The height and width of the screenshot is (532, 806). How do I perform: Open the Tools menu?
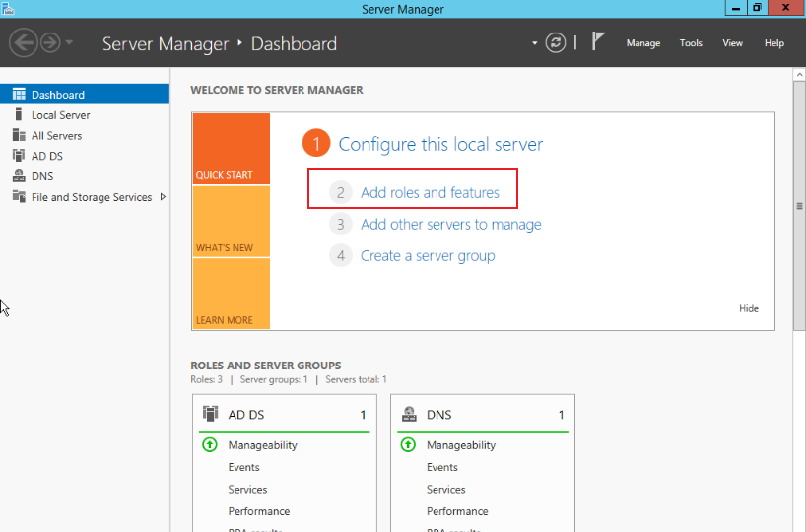[691, 43]
